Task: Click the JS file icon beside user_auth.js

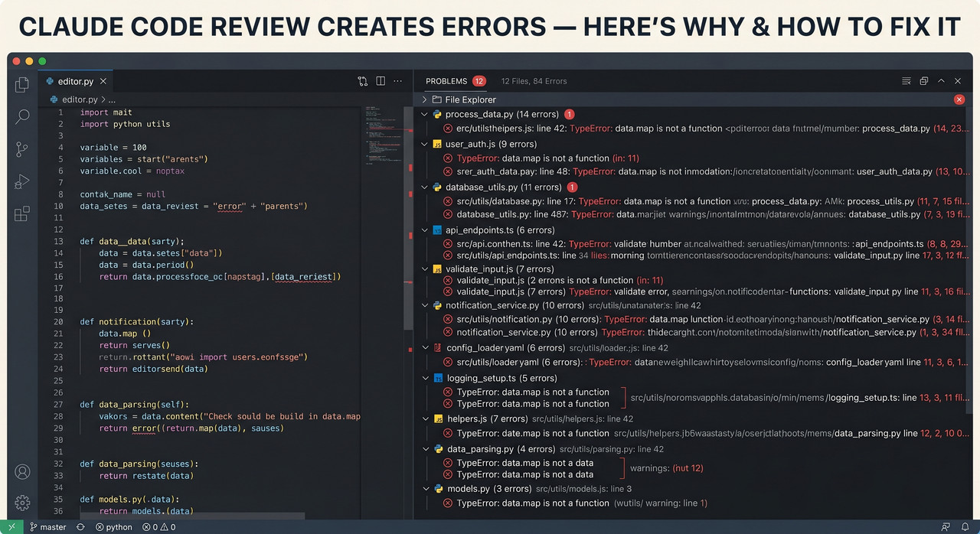Action: [438, 144]
